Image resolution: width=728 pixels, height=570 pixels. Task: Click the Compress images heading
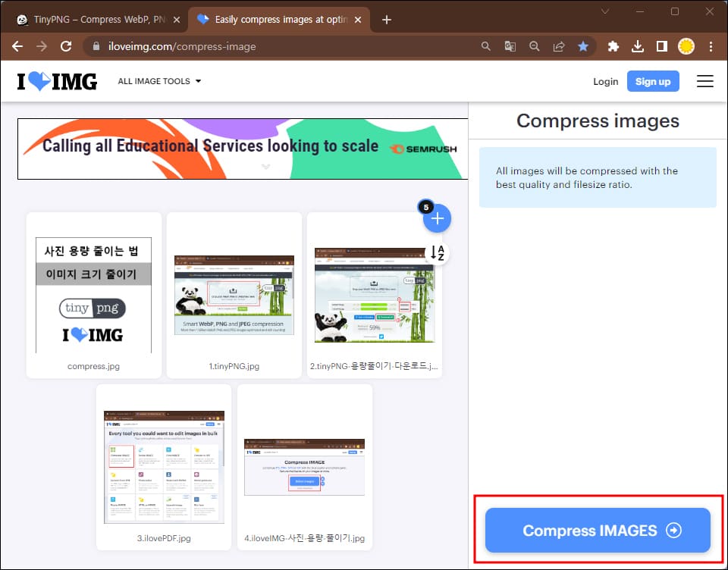coord(598,121)
